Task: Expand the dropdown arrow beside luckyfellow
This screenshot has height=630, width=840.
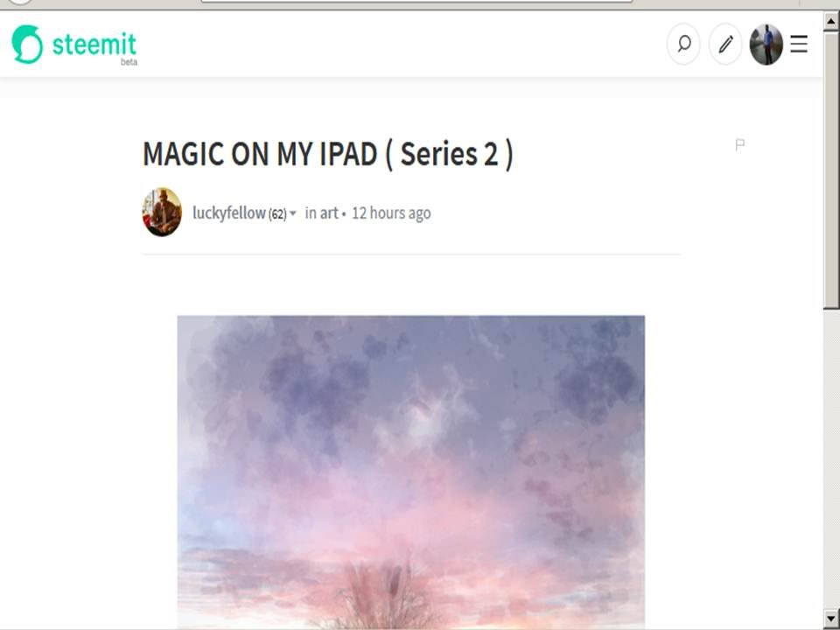Action: (x=292, y=213)
